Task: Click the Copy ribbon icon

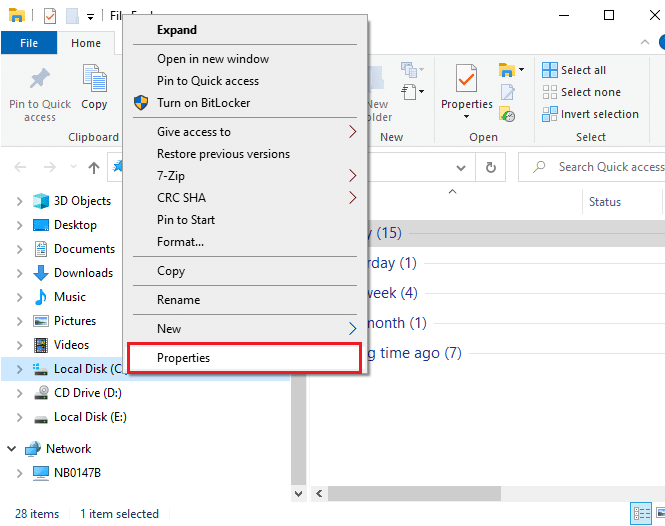Action: pos(95,78)
